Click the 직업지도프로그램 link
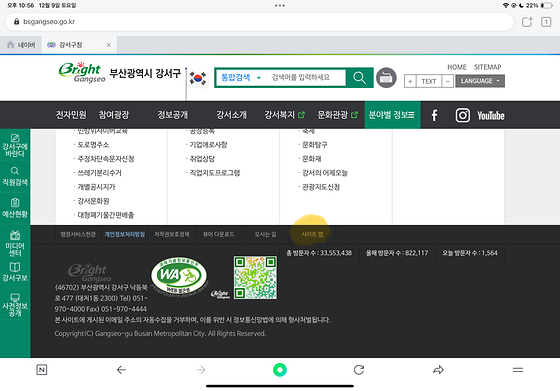Image resolution: width=560 pixels, height=391 pixels. click(x=215, y=173)
